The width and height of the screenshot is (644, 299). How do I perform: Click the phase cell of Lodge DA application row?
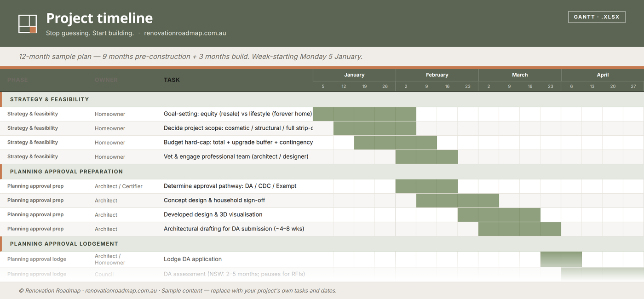pos(37,259)
